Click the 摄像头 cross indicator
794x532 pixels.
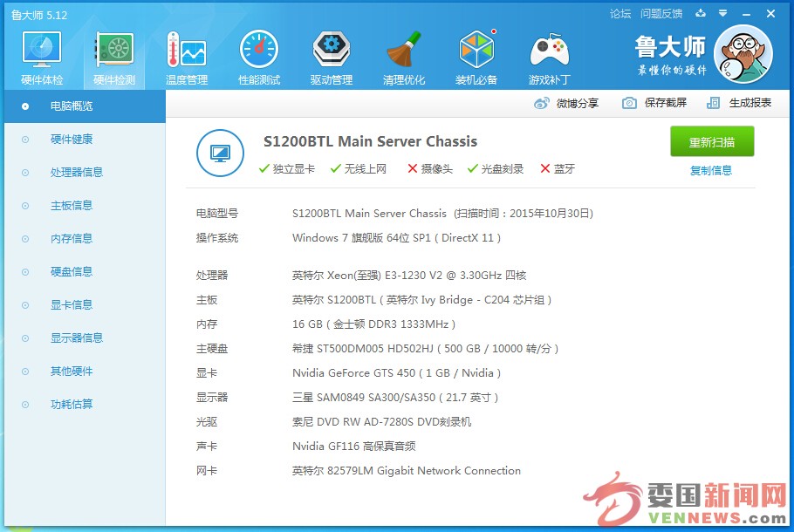coord(430,168)
